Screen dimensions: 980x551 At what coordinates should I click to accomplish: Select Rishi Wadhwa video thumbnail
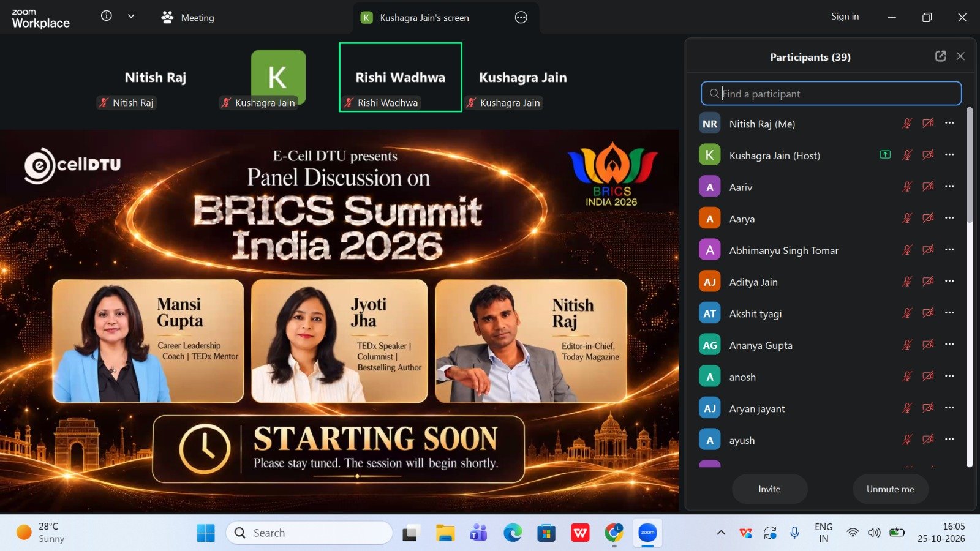click(401, 77)
